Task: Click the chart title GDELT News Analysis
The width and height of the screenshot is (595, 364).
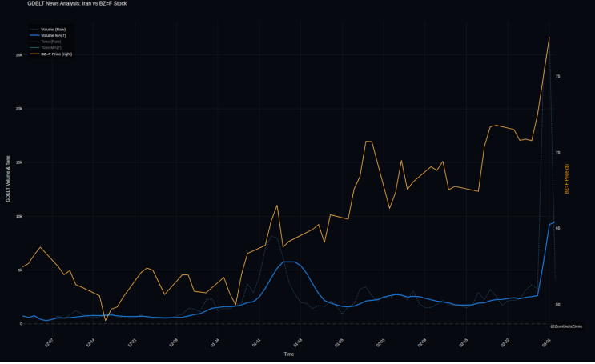Action: (77, 3)
